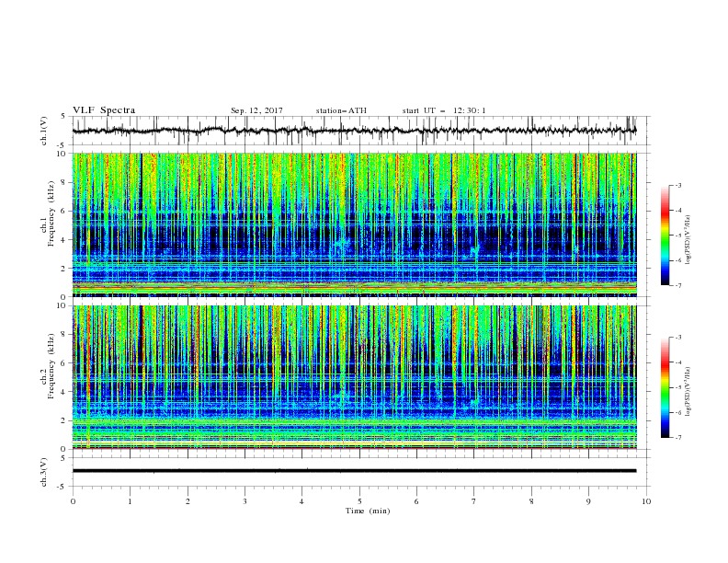728x563 pixels.
Task: Click the ch.2 frequency spectrogram panel
Action: [354, 377]
